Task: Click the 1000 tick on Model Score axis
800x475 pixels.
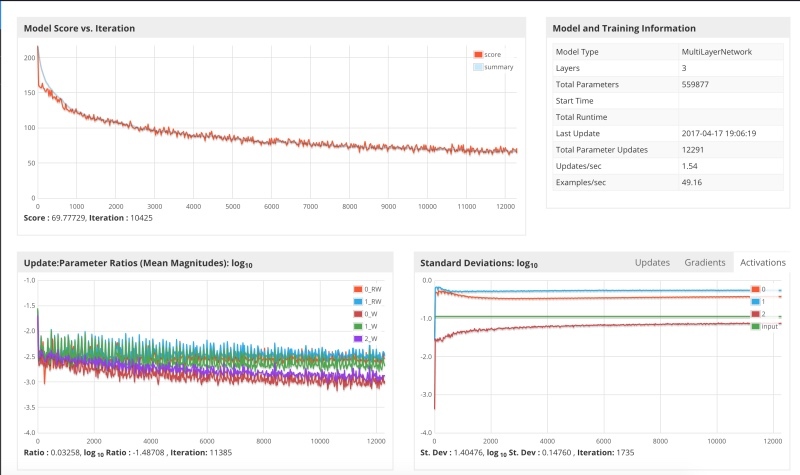Action: tap(77, 207)
